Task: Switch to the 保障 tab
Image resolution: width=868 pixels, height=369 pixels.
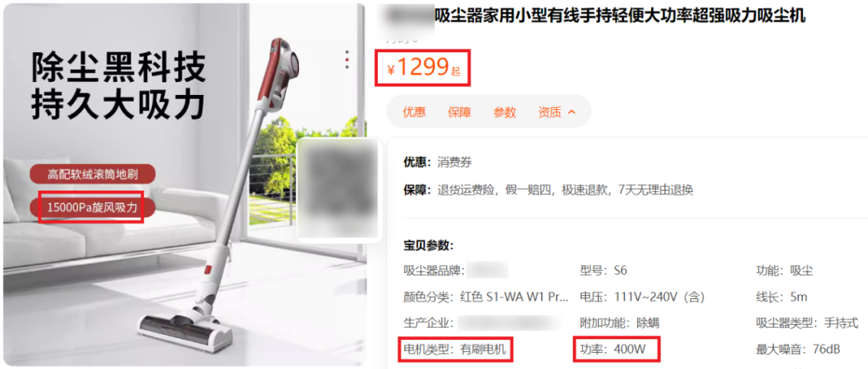Action: tap(460, 112)
